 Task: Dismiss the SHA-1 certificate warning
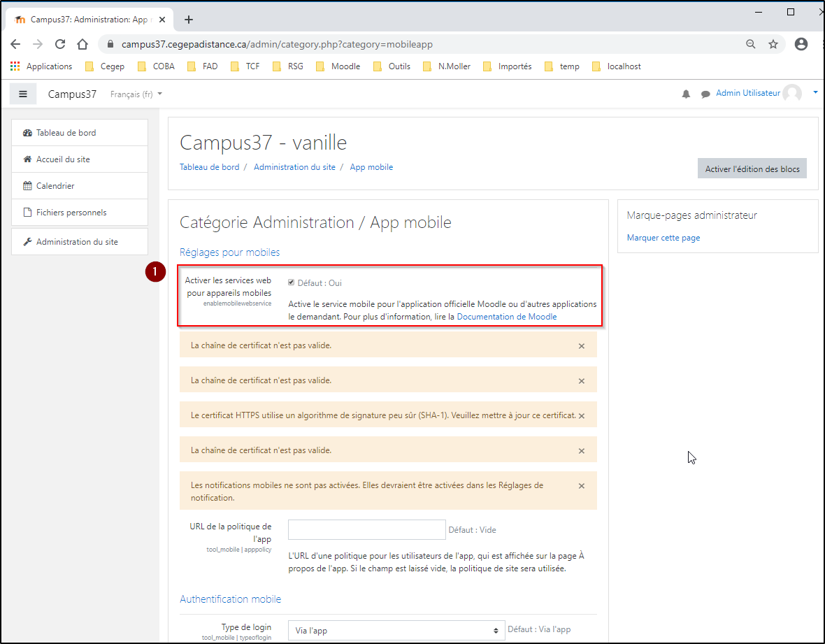(581, 415)
